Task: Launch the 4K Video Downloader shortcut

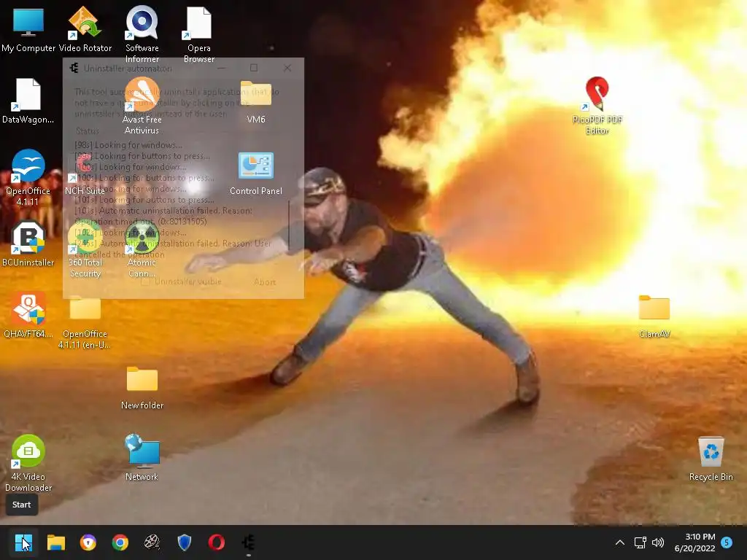Action: coord(28,463)
